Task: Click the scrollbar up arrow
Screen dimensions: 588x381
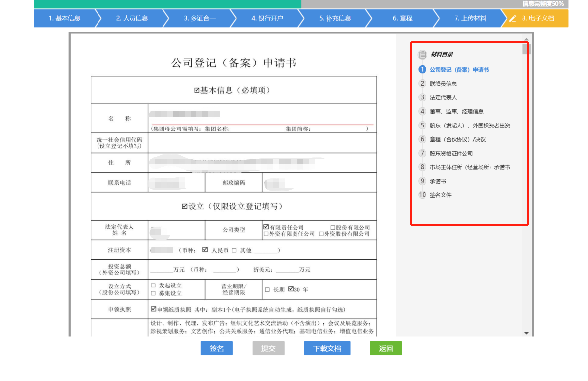Action: (526, 39)
